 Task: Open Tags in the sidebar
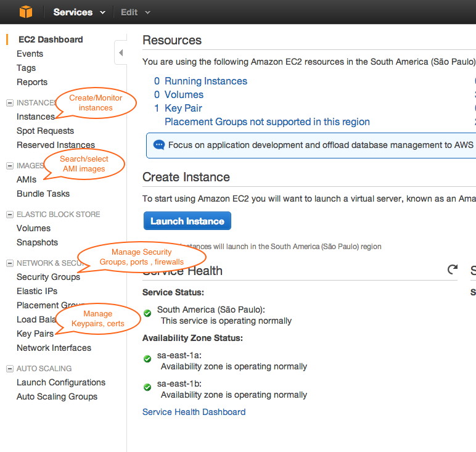point(26,68)
